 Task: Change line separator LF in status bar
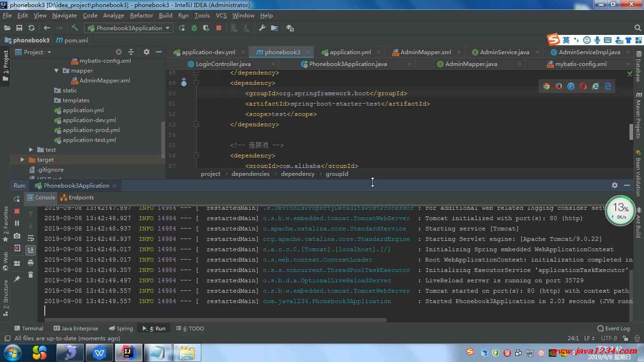pos(589,338)
